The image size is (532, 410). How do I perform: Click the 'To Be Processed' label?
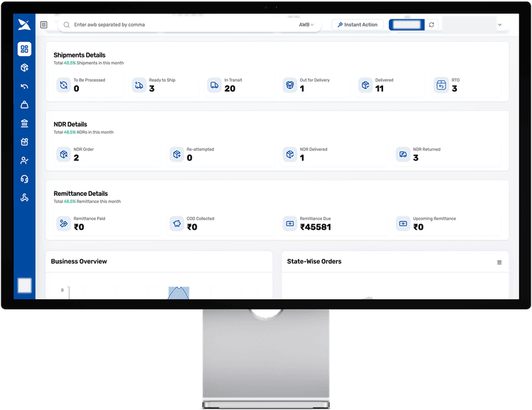[x=89, y=80]
